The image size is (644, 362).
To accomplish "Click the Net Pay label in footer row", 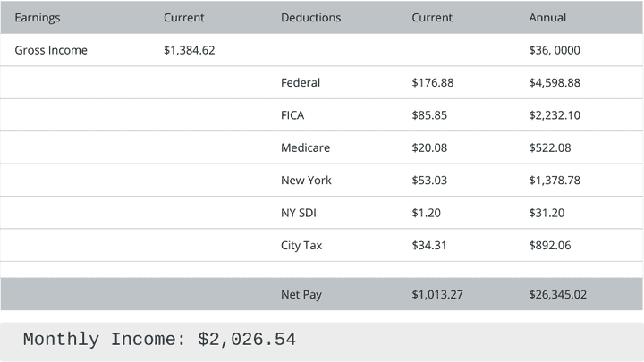I will (301, 294).
